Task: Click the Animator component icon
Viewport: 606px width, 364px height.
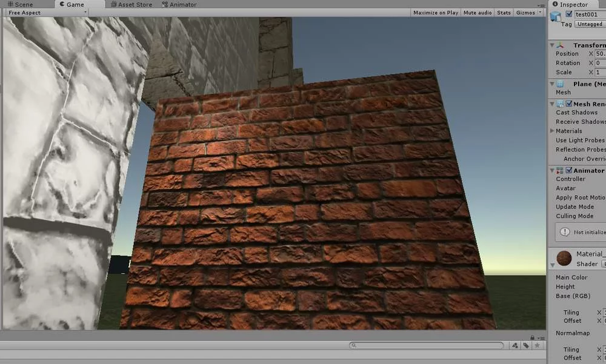Action: [561, 171]
